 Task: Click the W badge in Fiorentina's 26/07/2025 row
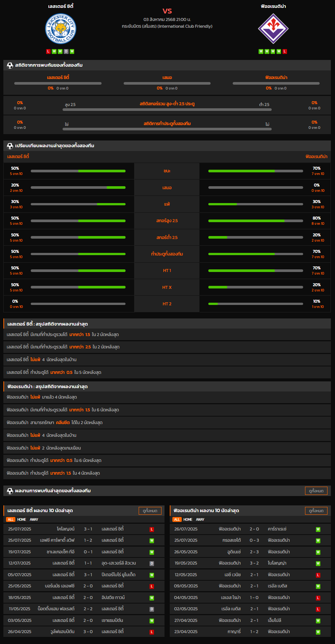click(x=318, y=529)
